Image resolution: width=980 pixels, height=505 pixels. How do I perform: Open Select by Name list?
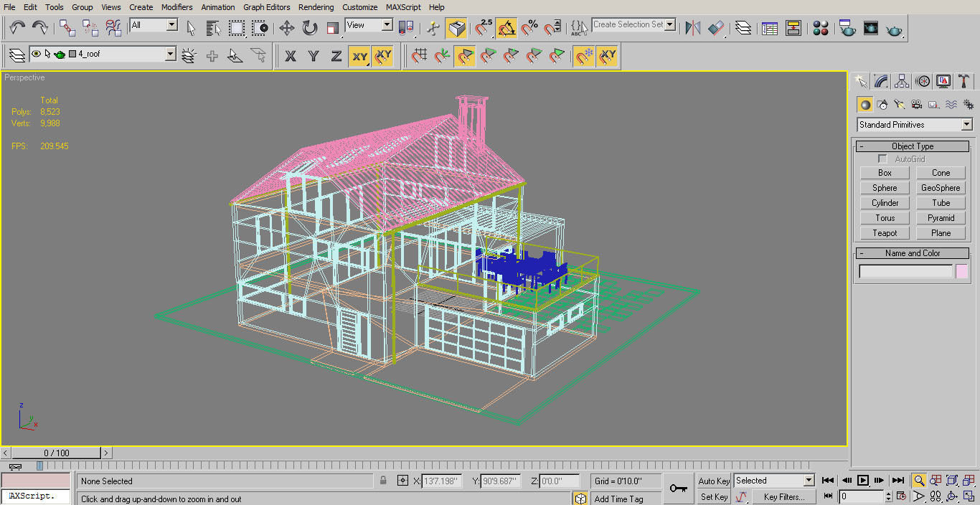213,28
